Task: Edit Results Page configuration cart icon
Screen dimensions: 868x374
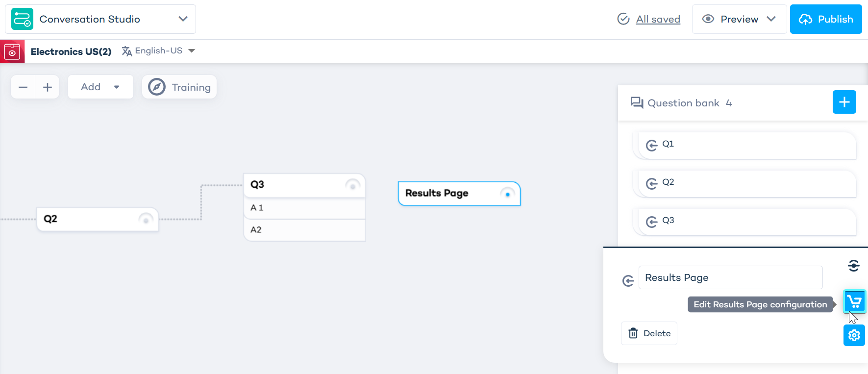Action: pos(854,301)
